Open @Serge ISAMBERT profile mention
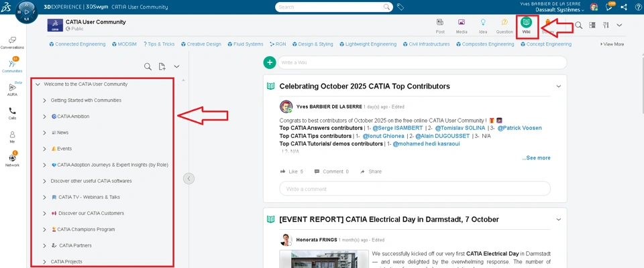Image resolution: width=644 pixels, height=268 pixels. tap(398, 128)
